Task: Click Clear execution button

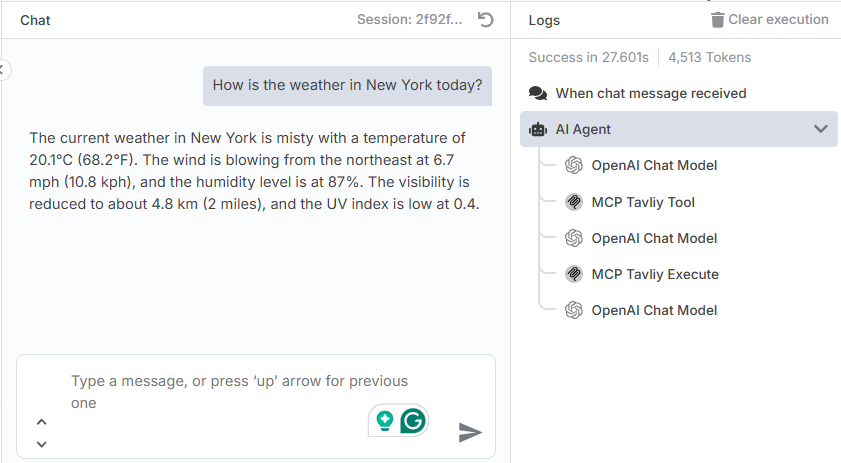Action: (x=770, y=20)
